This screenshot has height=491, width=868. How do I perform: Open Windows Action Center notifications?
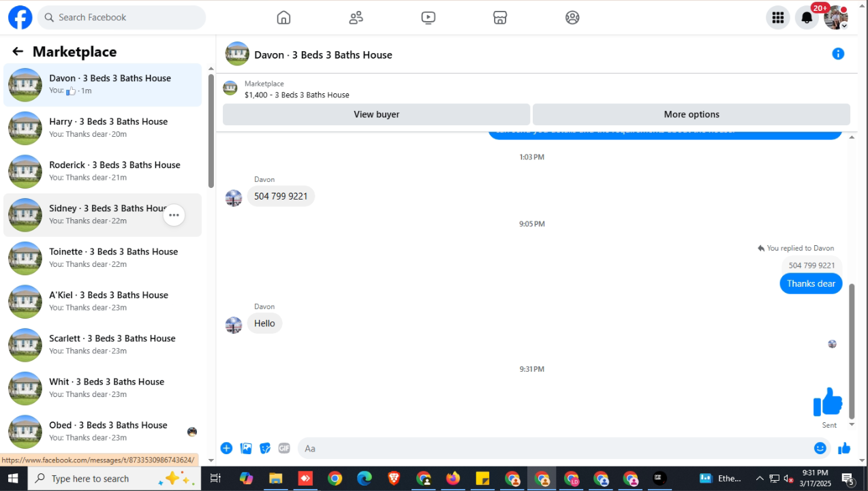848,479
